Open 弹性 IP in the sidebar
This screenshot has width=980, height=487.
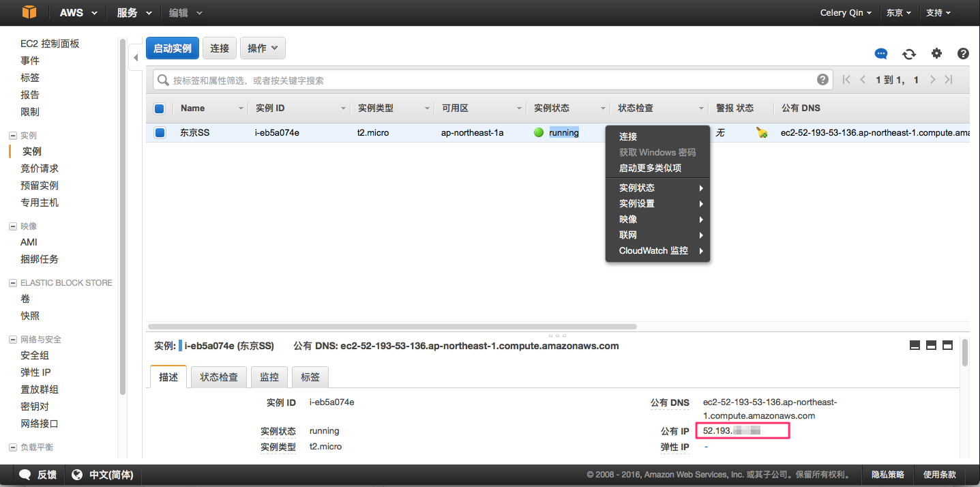click(x=35, y=372)
